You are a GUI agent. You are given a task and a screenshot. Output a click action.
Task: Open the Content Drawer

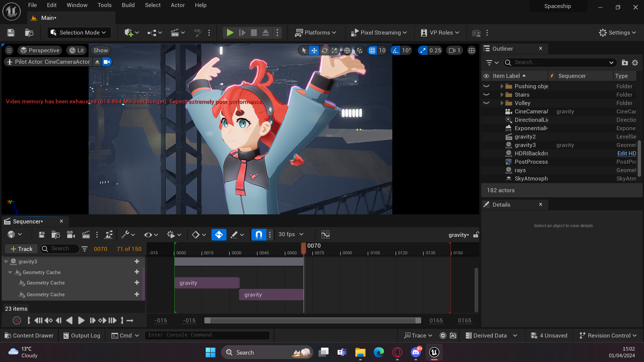coord(29,335)
